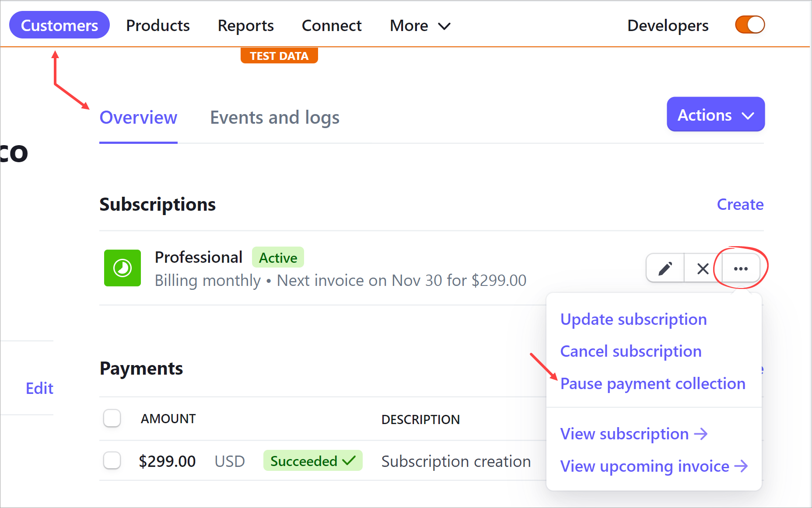This screenshot has width=812, height=508.
Task: Go to the Customers navigation item
Action: pos(59,25)
